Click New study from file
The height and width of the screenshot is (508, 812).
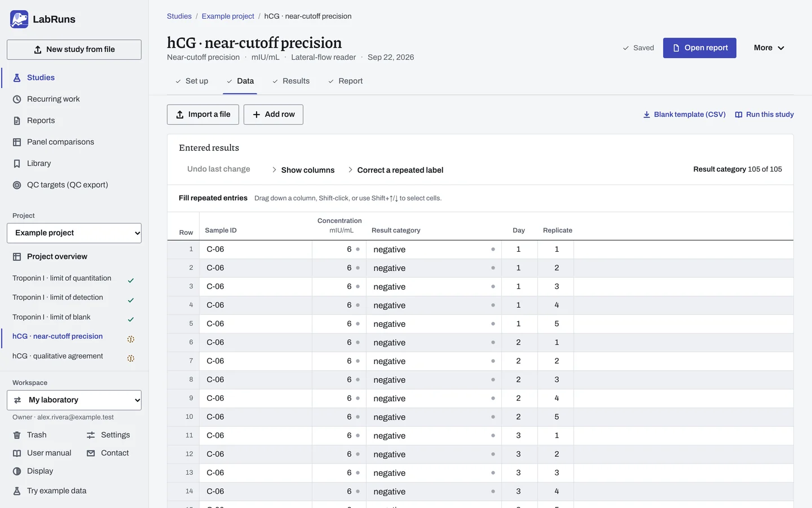point(74,50)
